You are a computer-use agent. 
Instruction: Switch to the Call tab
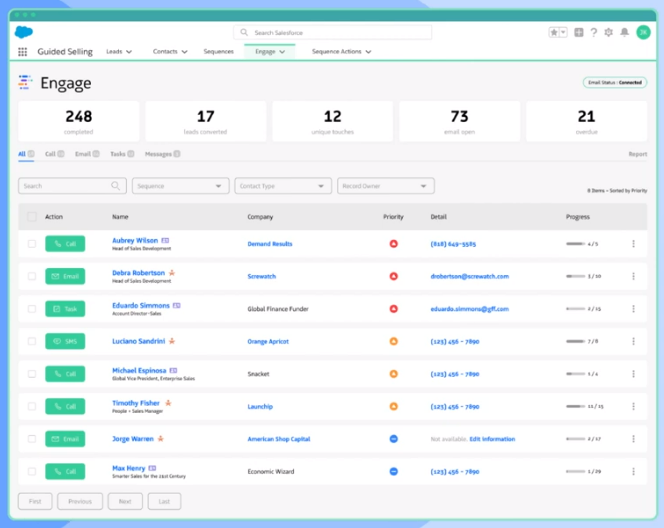point(55,154)
